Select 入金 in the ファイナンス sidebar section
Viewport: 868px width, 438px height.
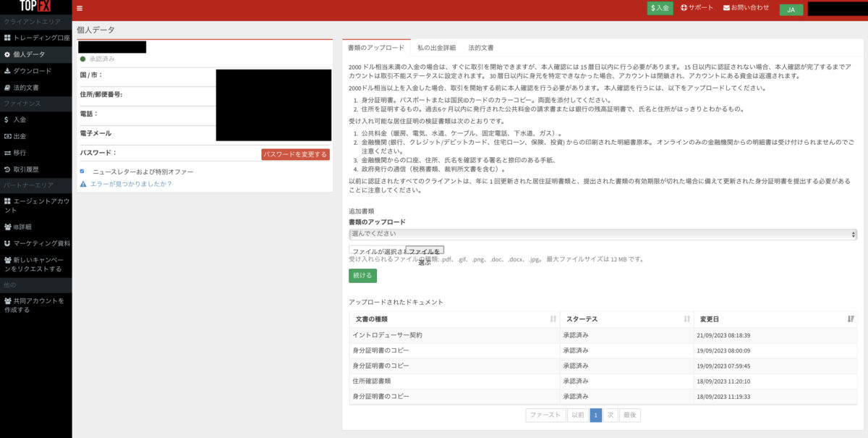coord(19,119)
